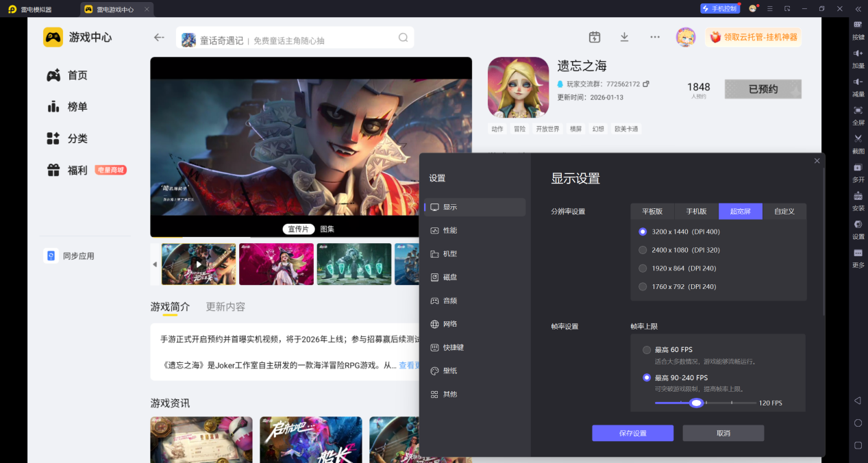Click the Android home circle icon
Viewport: 868px width, 463px height.
click(x=858, y=423)
